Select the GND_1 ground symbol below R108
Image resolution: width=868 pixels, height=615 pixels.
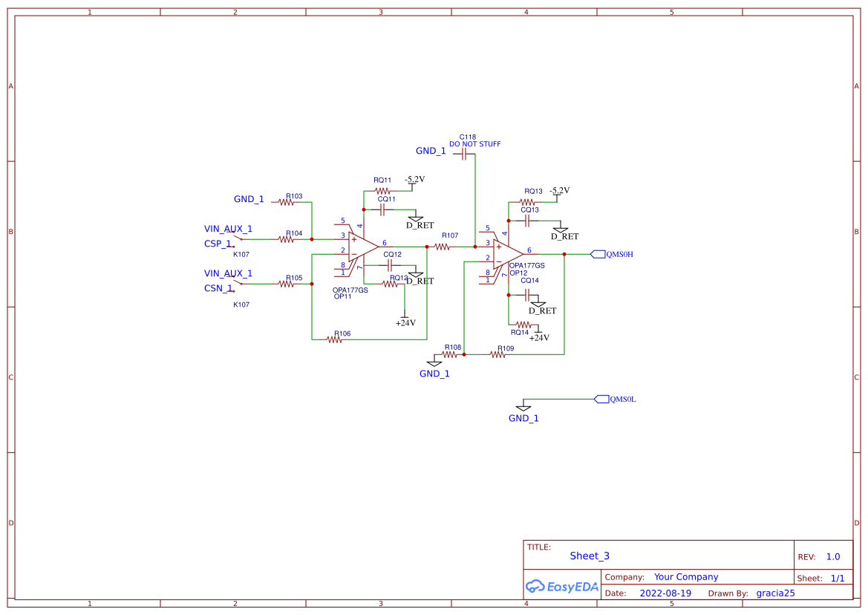[x=434, y=363]
